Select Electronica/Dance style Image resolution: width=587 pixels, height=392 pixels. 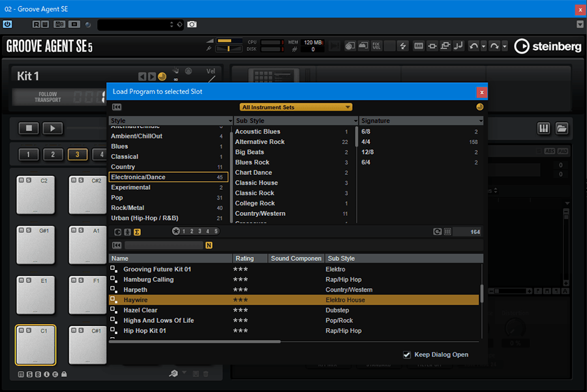pos(168,177)
